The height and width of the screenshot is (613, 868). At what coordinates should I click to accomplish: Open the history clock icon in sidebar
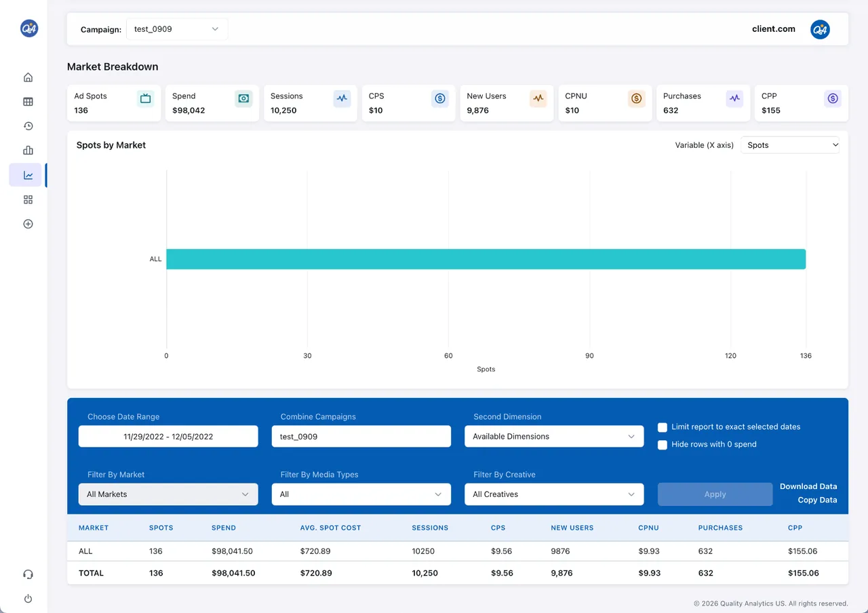(x=28, y=126)
